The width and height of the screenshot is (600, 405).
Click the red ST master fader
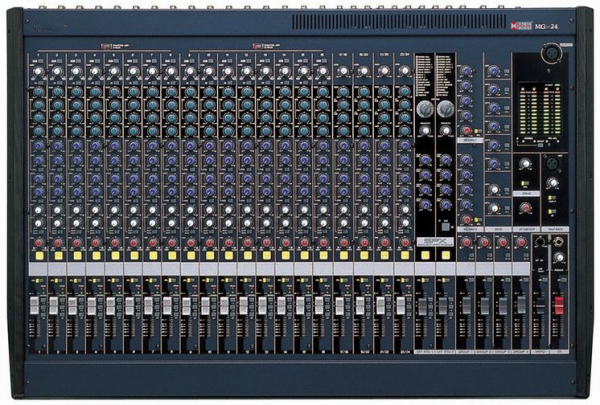tap(559, 303)
